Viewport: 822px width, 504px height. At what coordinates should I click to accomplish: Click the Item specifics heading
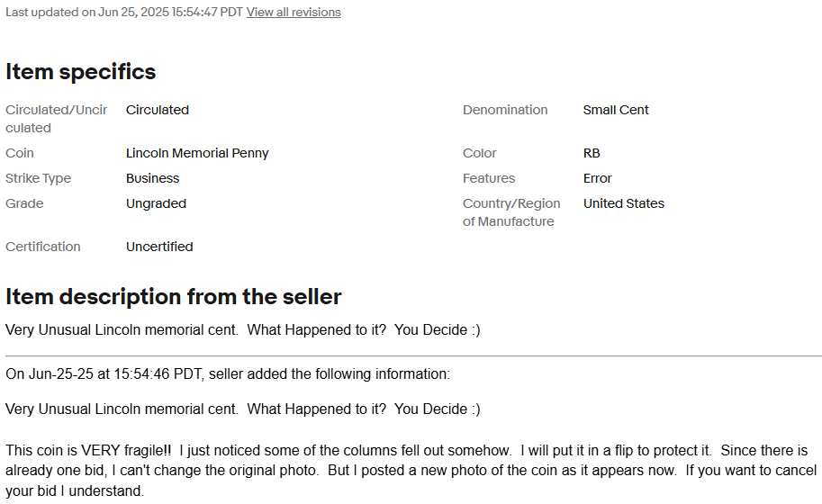point(81,72)
